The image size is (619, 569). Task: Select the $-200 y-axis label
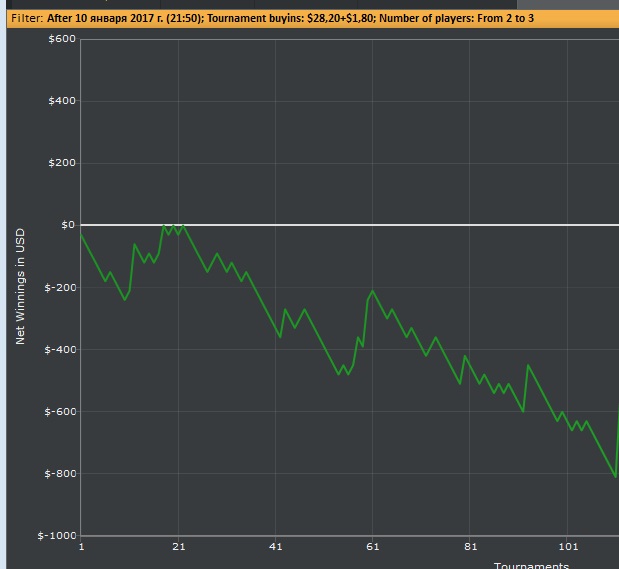(60, 287)
